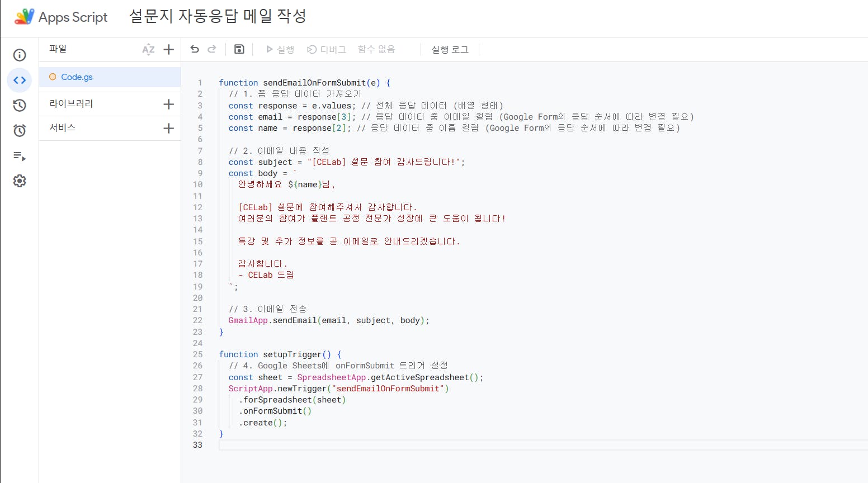
Task: Click GmailApp on line 22
Action: [x=248, y=320]
